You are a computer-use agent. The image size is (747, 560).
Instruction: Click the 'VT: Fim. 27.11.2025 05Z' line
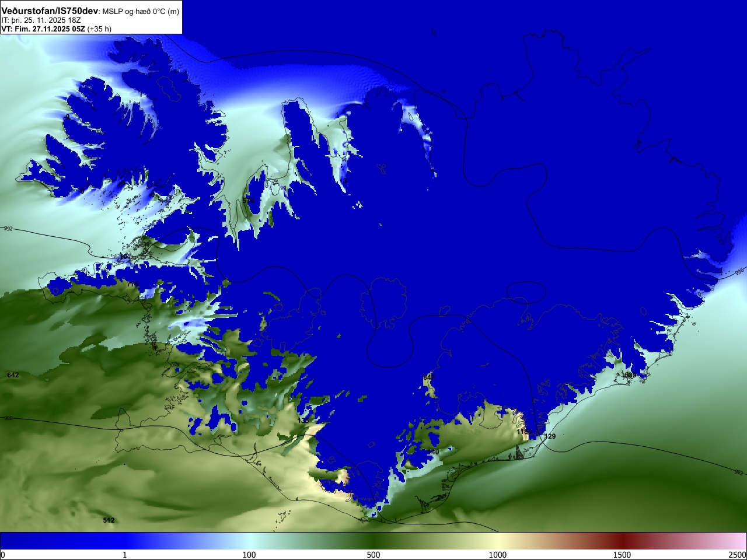(x=43, y=29)
